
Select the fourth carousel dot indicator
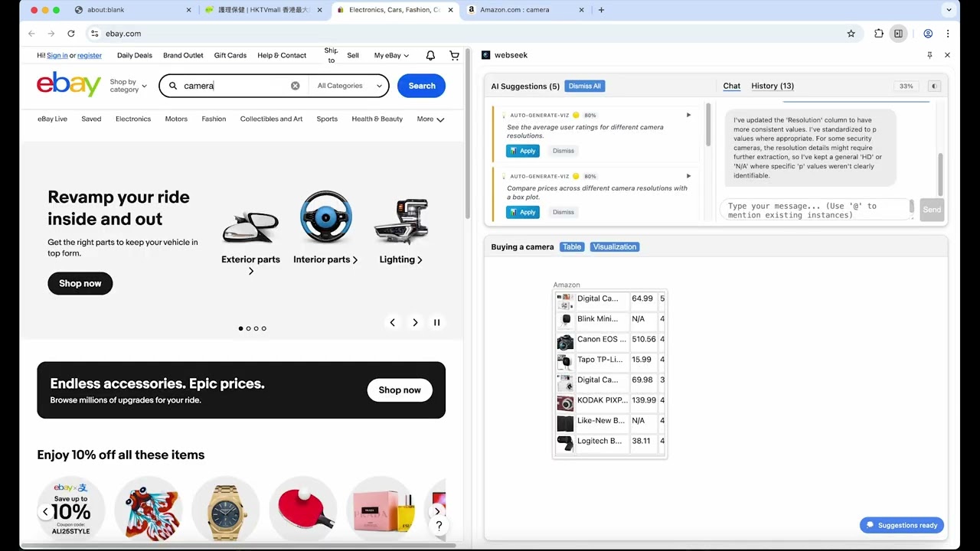(x=264, y=328)
